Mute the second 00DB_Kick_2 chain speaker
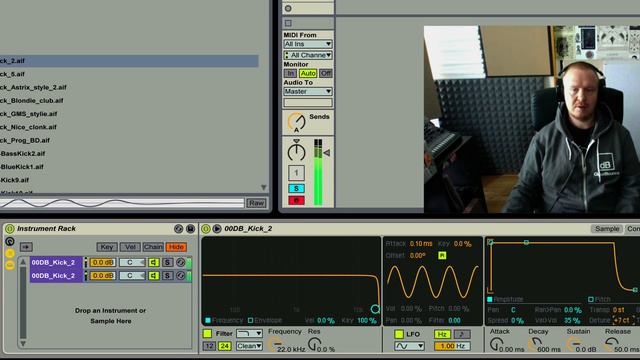 154,276
